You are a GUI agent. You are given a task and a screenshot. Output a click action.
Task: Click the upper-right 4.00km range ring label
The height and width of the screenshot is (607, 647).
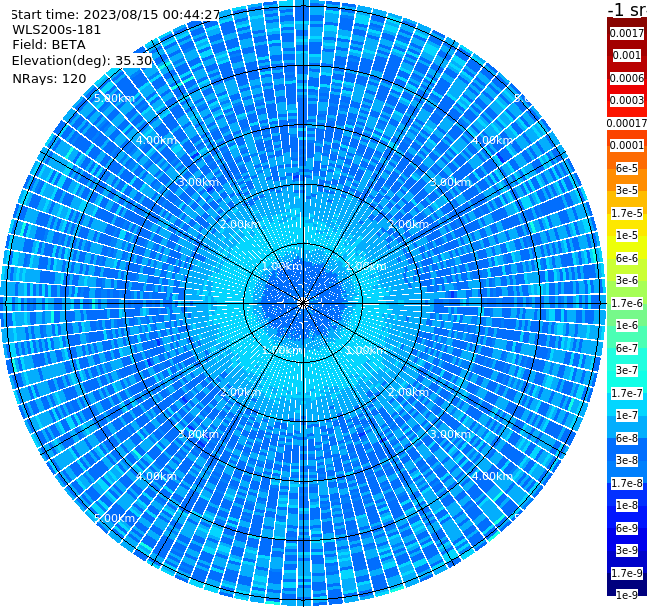point(492,140)
